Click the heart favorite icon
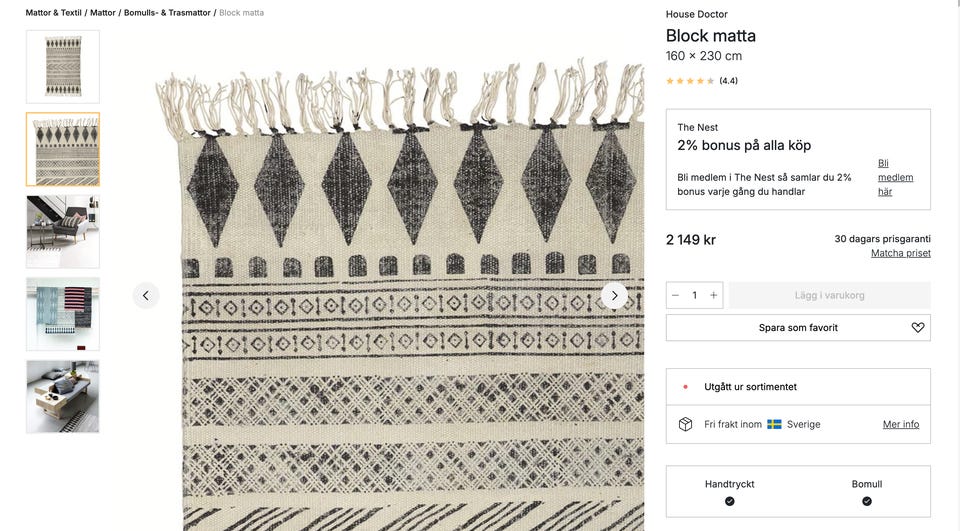Screen dimensions: 960x531 (918, 328)
